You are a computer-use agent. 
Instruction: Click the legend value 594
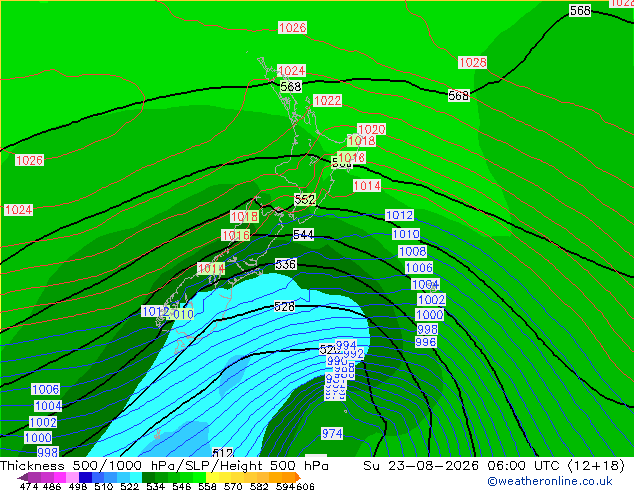(285, 486)
